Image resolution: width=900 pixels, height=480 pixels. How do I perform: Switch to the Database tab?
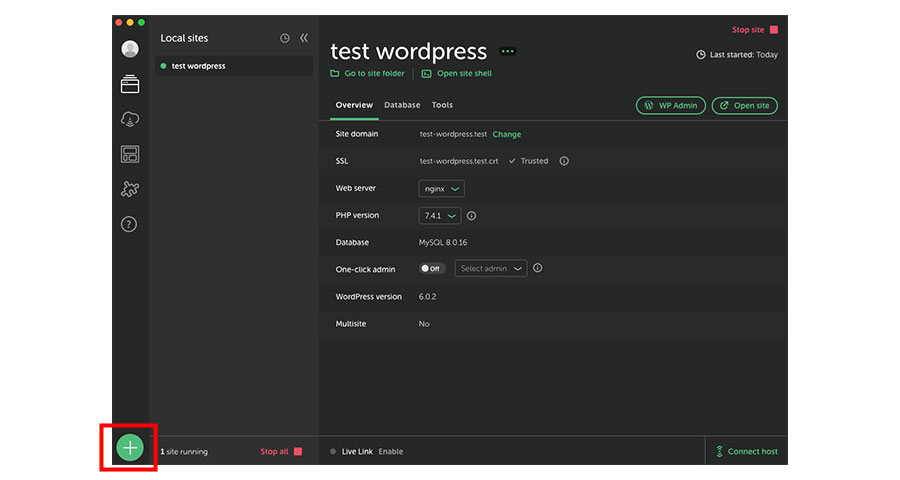(402, 105)
